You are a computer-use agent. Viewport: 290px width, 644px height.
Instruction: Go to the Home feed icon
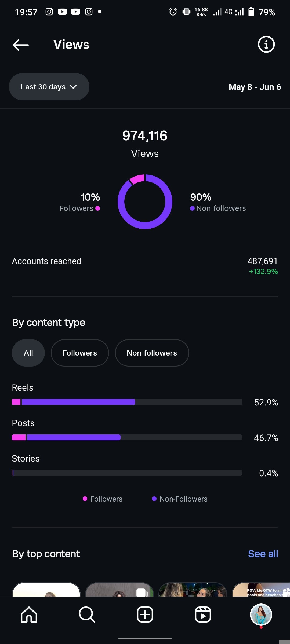point(29,614)
